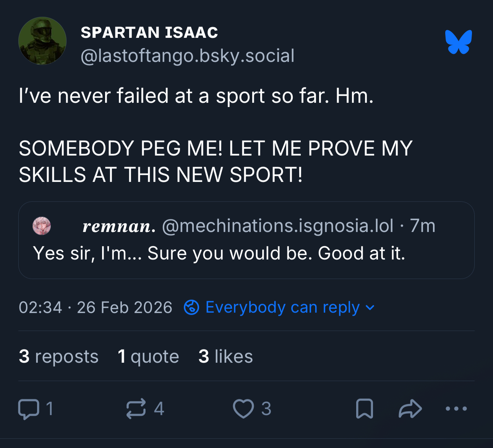The width and height of the screenshot is (493, 448).
Task: Show the 1 quote of this post
Action: click(x=148, y=356)
